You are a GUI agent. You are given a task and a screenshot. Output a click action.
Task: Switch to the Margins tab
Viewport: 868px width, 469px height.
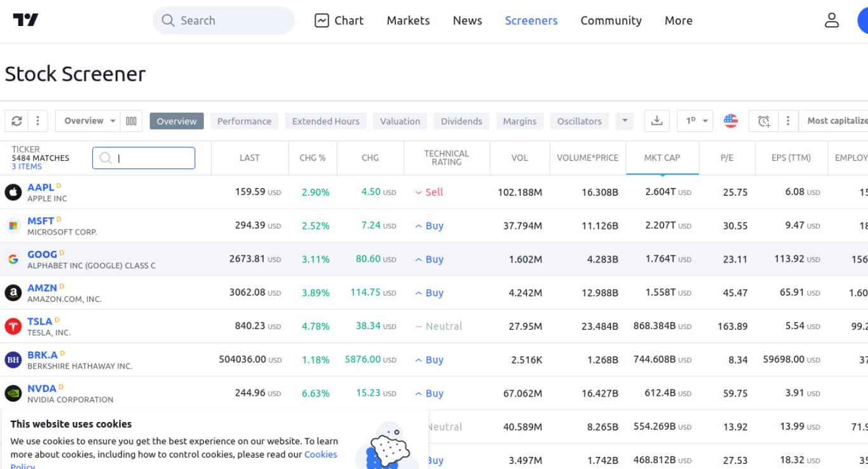pos(519,121)
